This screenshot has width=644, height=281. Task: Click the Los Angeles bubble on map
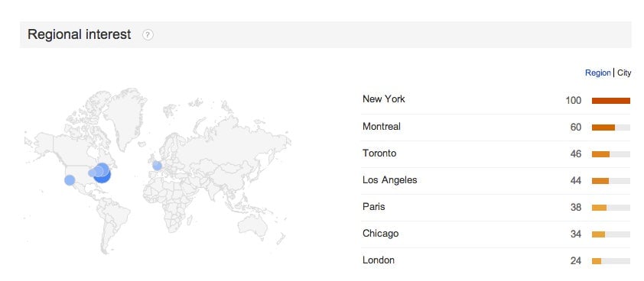[x=70, y=180]
